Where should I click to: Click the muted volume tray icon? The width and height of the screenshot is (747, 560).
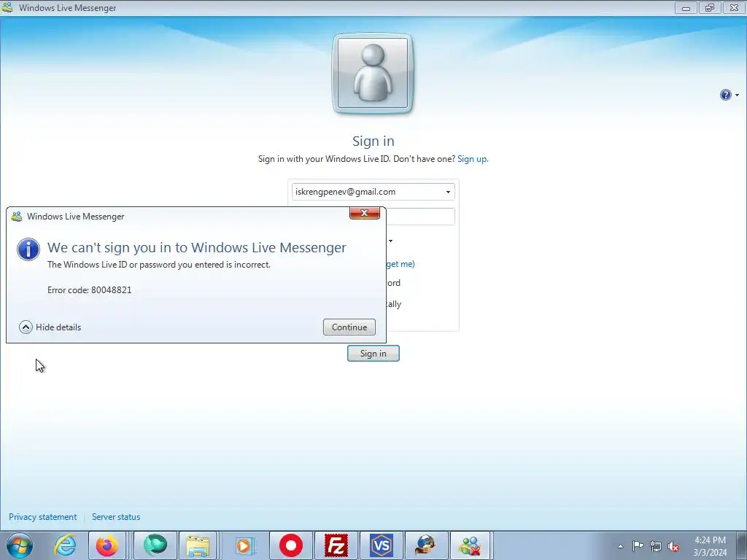pos(673,546)
